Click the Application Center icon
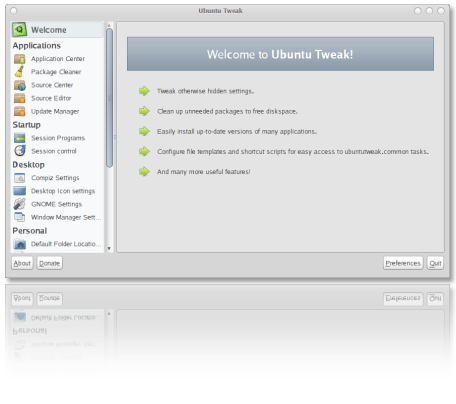Screen dimensions: 456x404 [20, 59]
